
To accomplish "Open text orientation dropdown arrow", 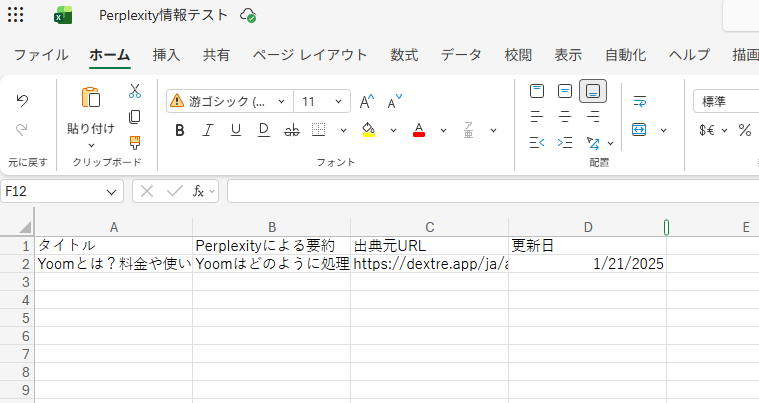I will tap(610, 143).
